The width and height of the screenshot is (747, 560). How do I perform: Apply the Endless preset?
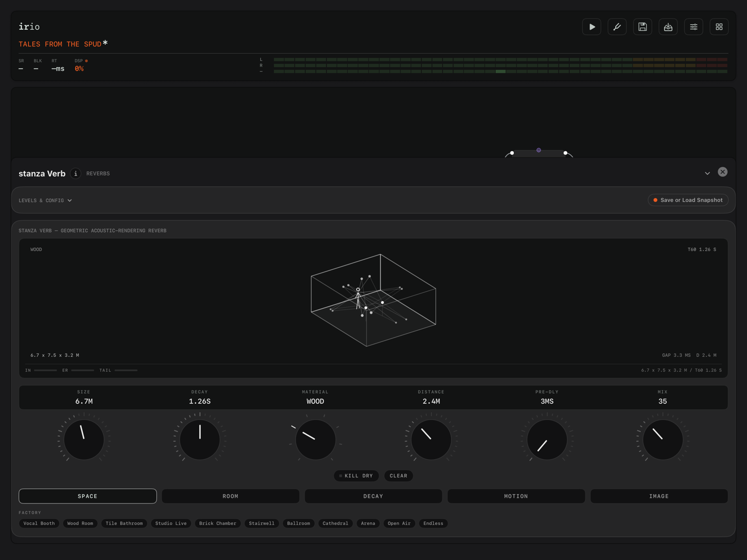[433, 523]
